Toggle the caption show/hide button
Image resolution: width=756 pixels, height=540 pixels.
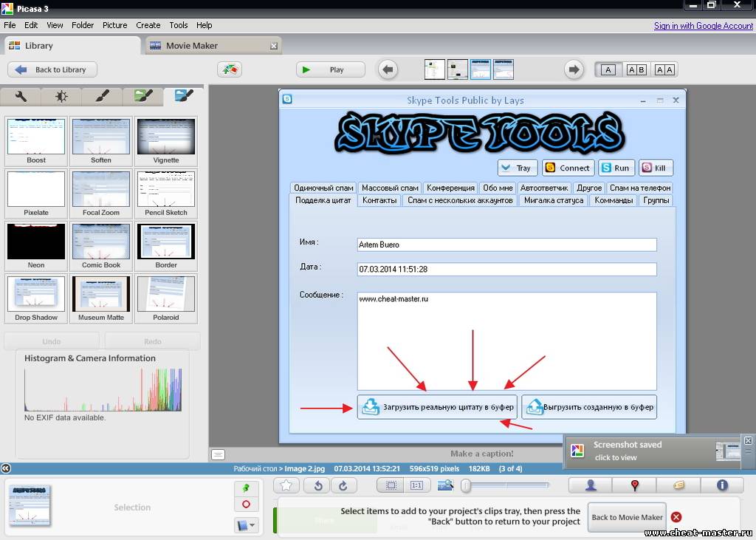[x=218, y=454]
